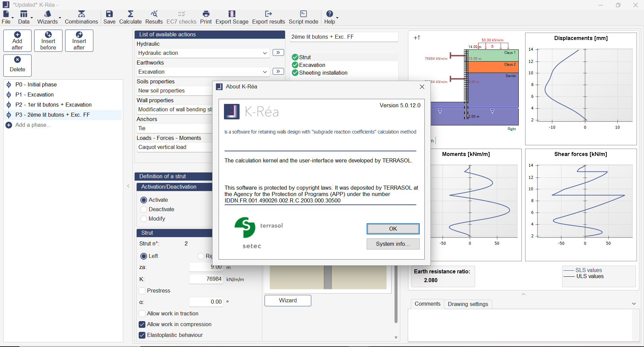The width and height of the screenshot is (644, 347).
Task: Collapse results area with the up chevron
Action: click(x=523, y=294)
